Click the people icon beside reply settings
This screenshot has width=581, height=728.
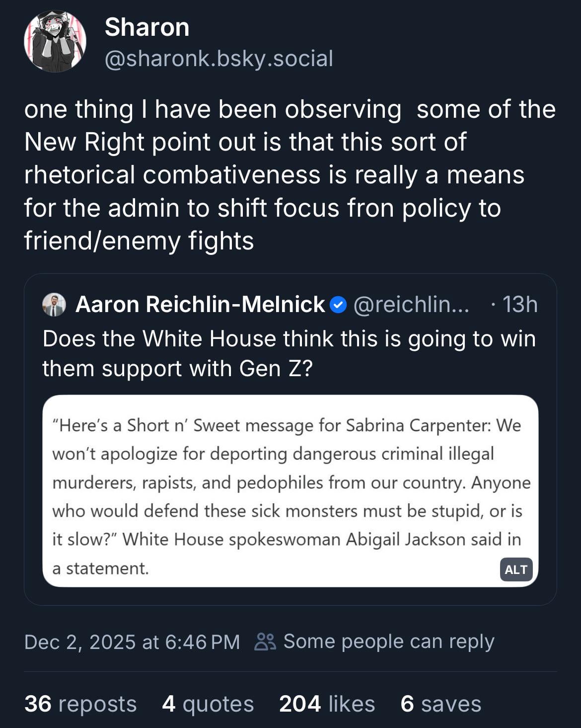pyautogui.click(x=265, y=642)
